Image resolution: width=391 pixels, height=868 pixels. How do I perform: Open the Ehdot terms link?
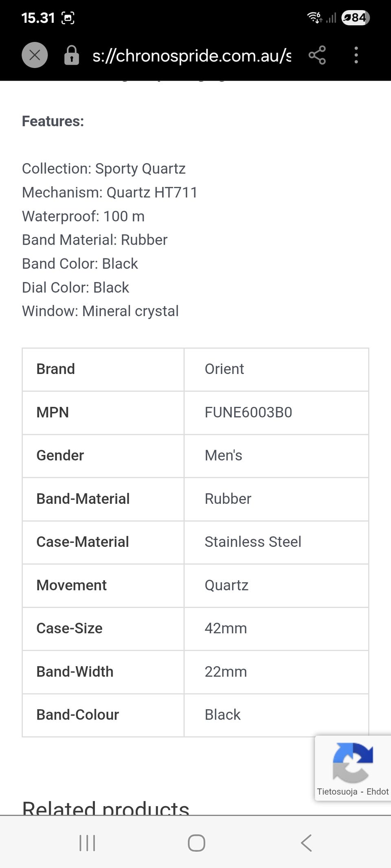click(378, 791)
